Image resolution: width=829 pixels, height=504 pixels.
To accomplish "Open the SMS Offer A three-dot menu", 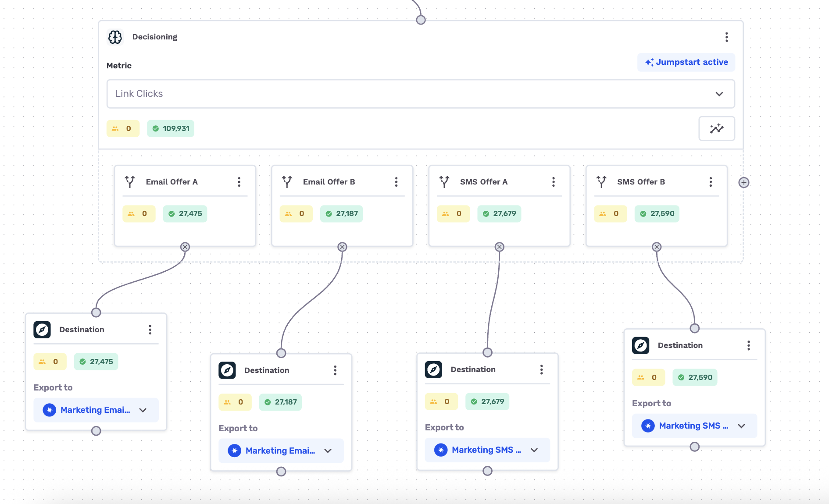I will click(x=554, y=182).
